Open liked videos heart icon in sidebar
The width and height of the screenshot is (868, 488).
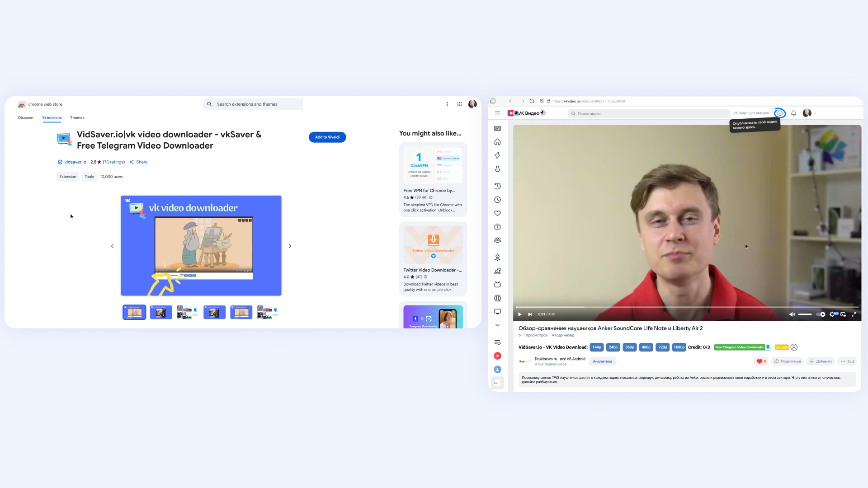pyautogui.click(x=497, y=213)
